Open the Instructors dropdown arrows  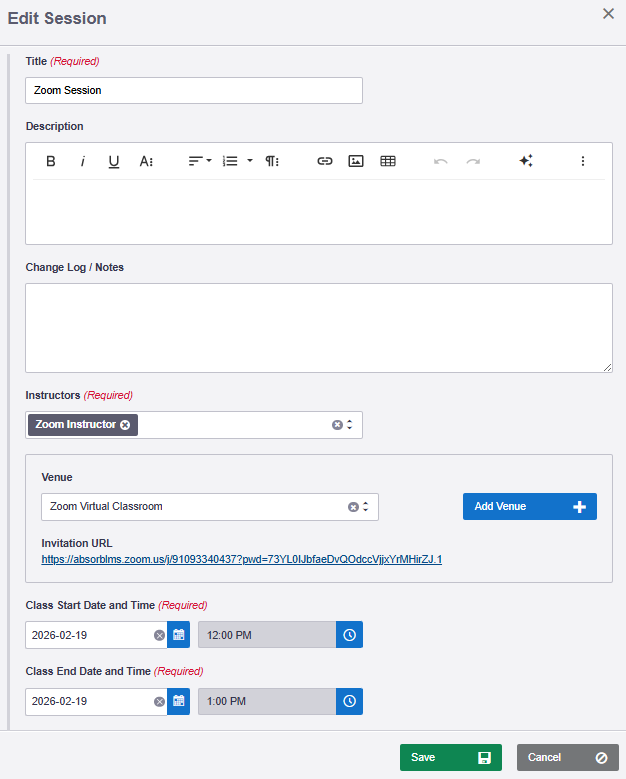(350, 425)
